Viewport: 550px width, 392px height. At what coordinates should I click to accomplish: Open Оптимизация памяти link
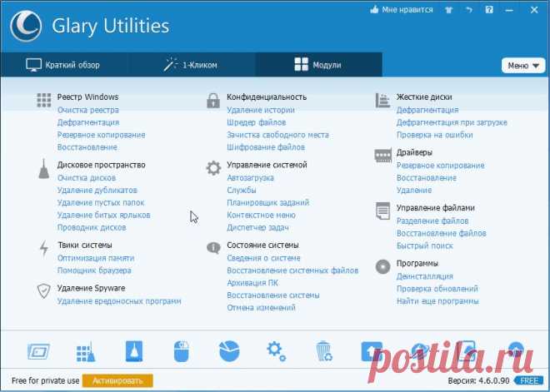click(96, 258)
